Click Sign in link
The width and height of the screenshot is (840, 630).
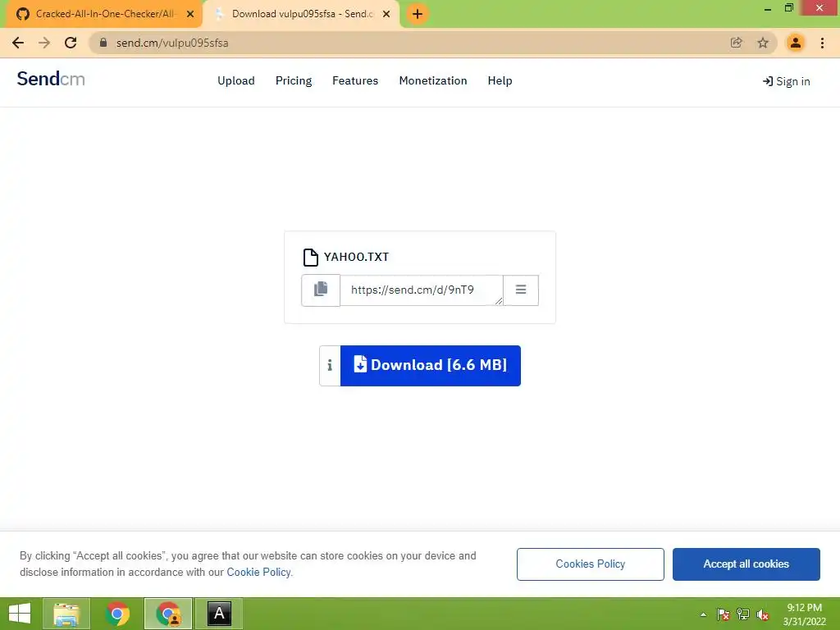coord(787,81)
